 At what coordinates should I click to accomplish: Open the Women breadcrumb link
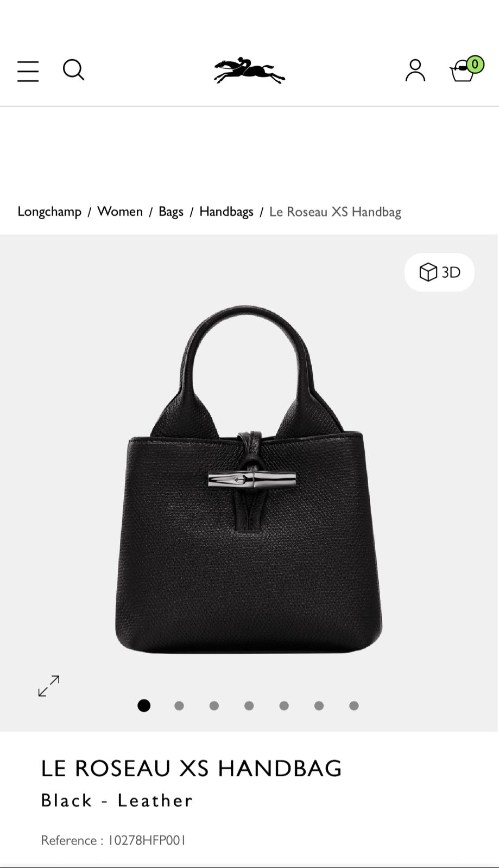pos(120,211)
